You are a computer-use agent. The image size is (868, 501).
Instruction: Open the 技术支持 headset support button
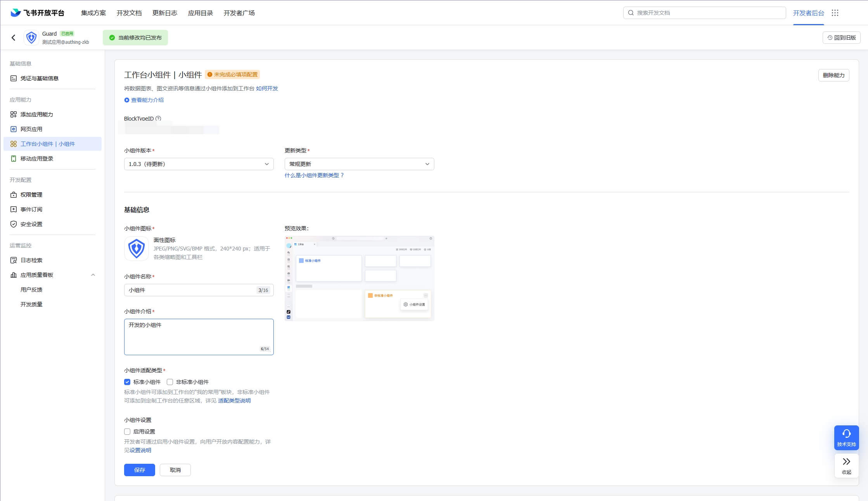[846, 437]
